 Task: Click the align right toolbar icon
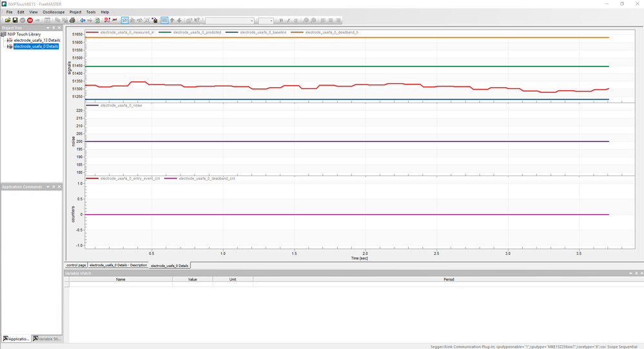[338, 20]
